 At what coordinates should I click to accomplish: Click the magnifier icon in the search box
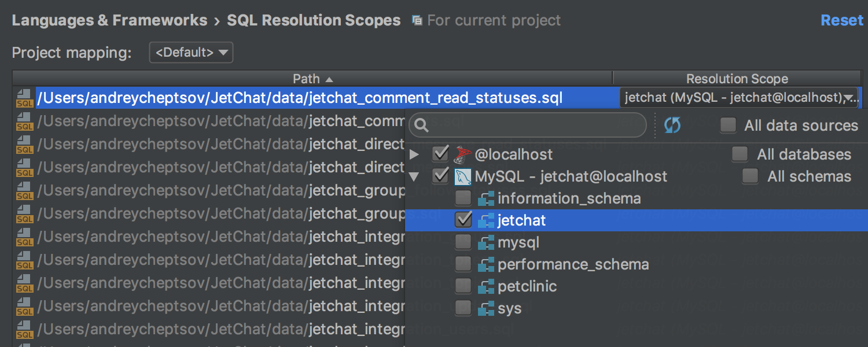(x=422, y=125)
